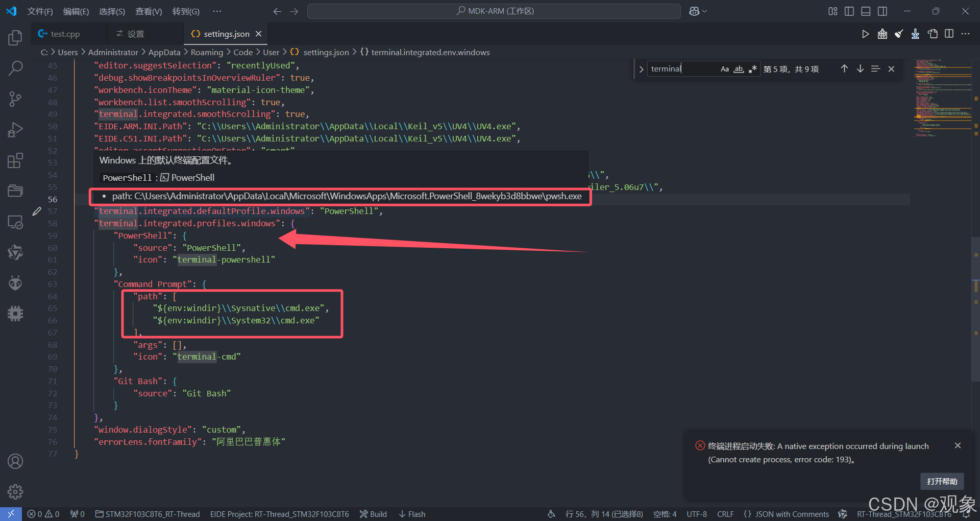The height and width of the screenshot is (521, 980).
Task: Click the 打开帮助 button in the error notification
Action: tap(942, 481)
